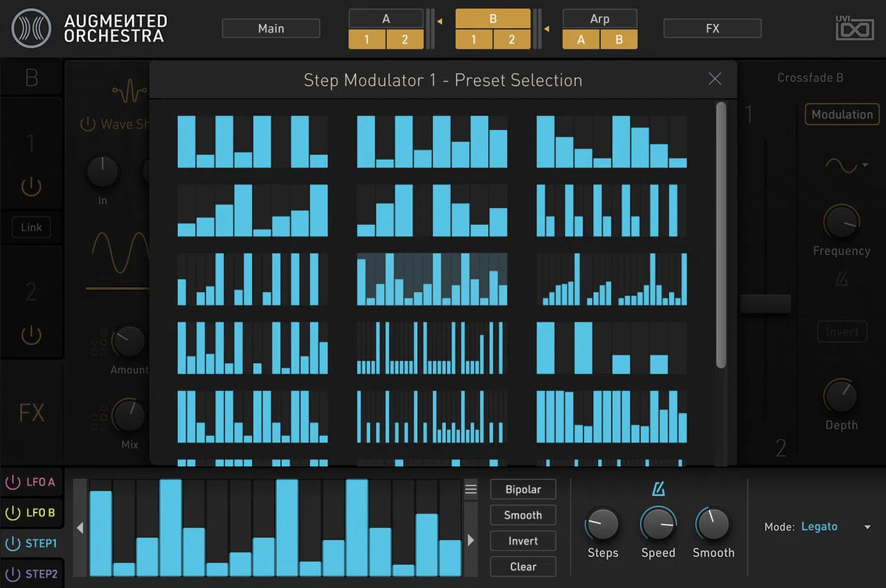886x588 pixels.
Task: Click the Augmented Orchestra logo emblem
Action: tap(32, 28)
